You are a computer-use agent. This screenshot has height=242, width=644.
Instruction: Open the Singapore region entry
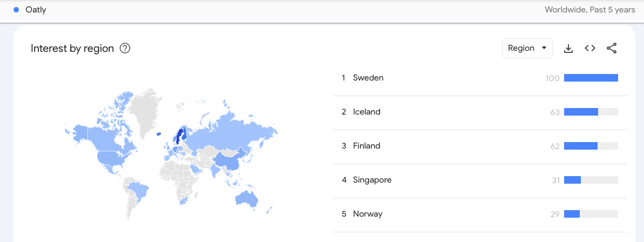click(372, 180)
